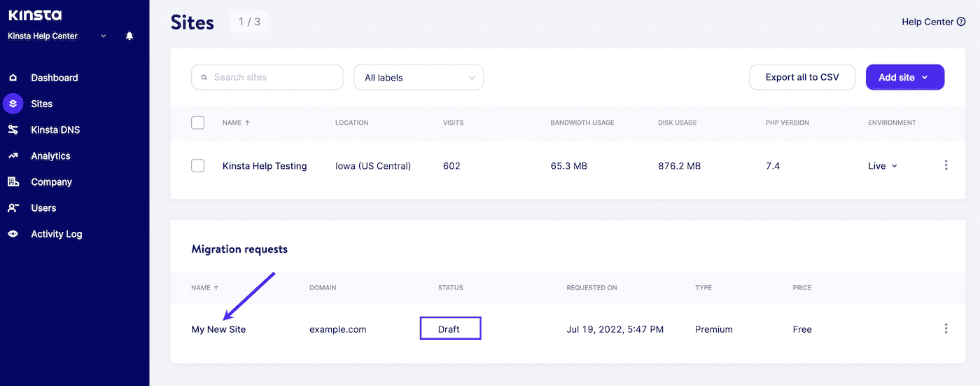980x386 pixels.
Task: Click the 602 visits value
Action: [451, 166]
